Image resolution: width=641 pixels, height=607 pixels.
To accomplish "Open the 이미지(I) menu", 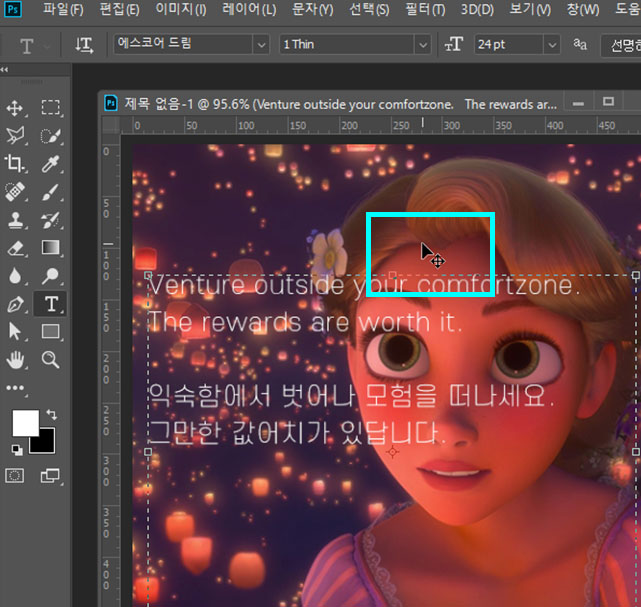I will pos(181,9).
